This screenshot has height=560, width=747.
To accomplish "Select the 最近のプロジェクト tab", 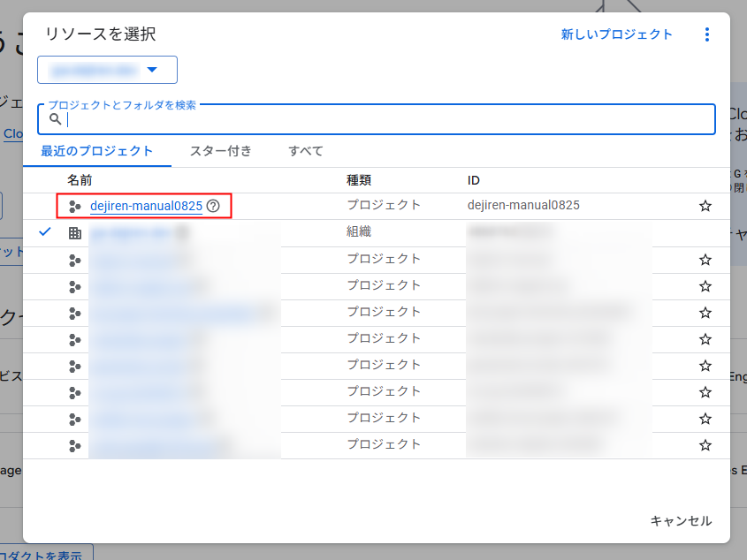I will tap(97, 151).
